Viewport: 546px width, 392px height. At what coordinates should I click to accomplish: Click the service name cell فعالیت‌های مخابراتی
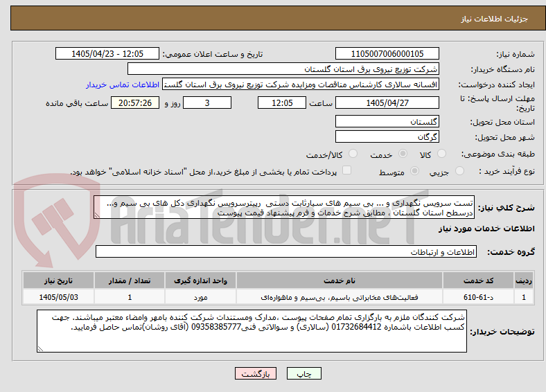[x=340, y=297]
